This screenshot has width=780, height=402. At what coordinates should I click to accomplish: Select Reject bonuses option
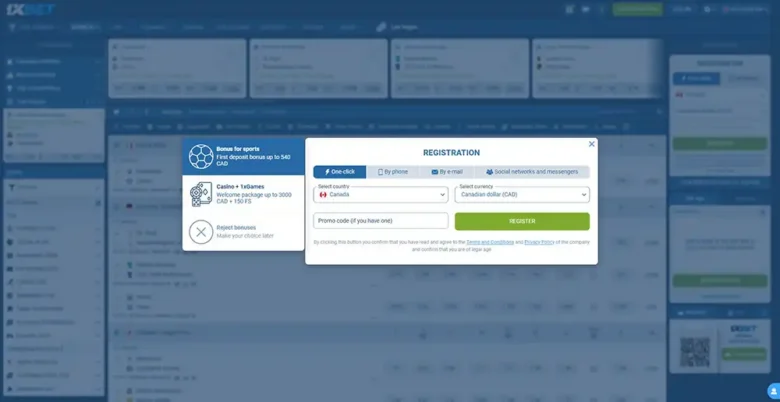(243, 232)
